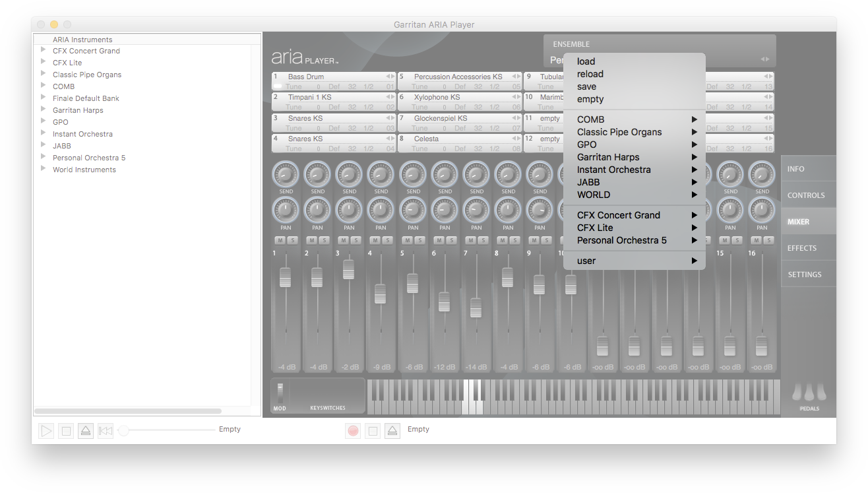Mute mixer channel 7
The width and height of the screenshot is (868, 493).
pos(471,240)
